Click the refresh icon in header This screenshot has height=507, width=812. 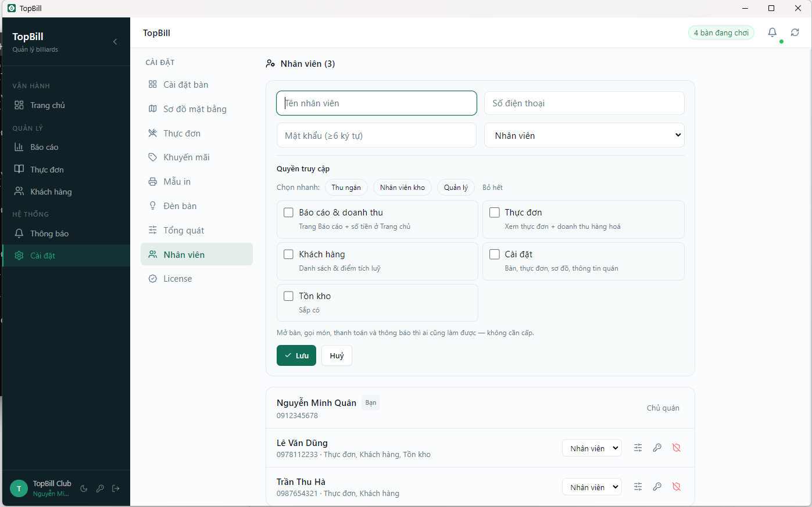coord(795,33)
